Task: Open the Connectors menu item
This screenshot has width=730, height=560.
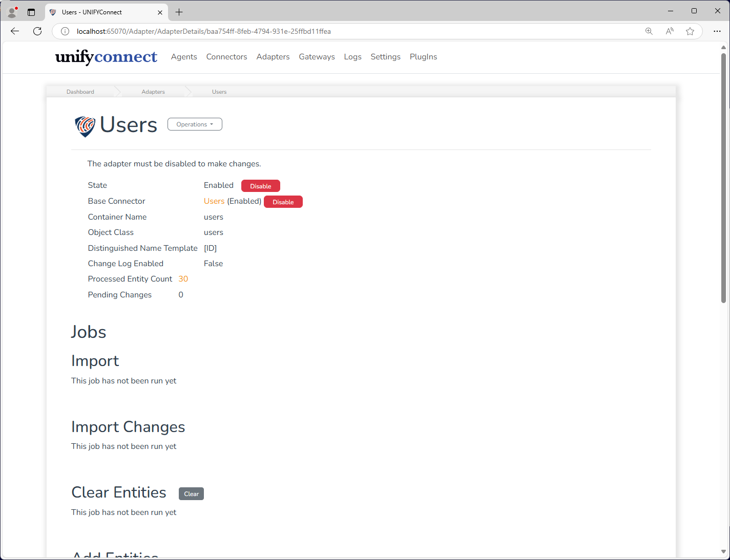Action: [227, 57]
